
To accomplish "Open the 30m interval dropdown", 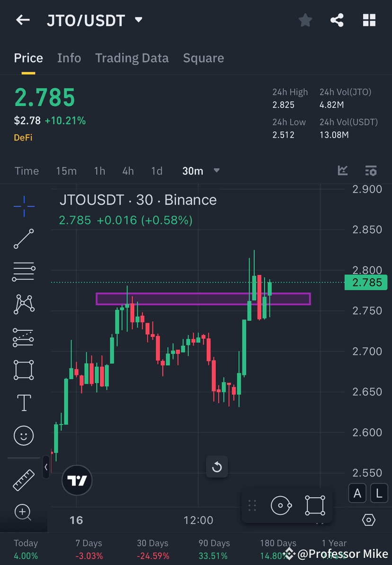I will click(216, 171).
